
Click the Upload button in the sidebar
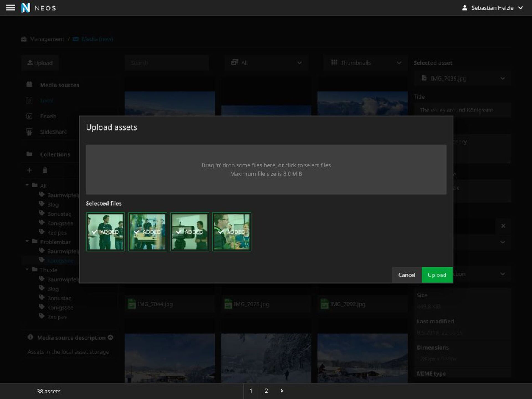tap(40, 63)
